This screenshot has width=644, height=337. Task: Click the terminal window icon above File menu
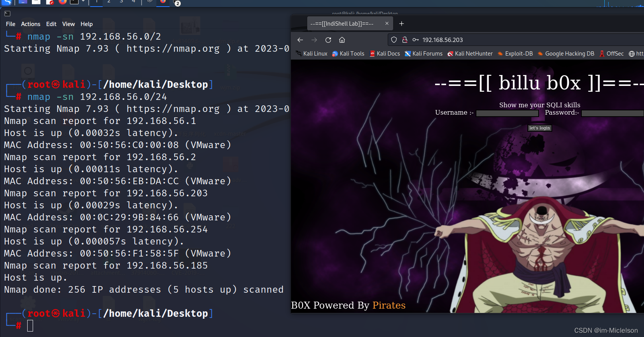[x=7, y=14]
